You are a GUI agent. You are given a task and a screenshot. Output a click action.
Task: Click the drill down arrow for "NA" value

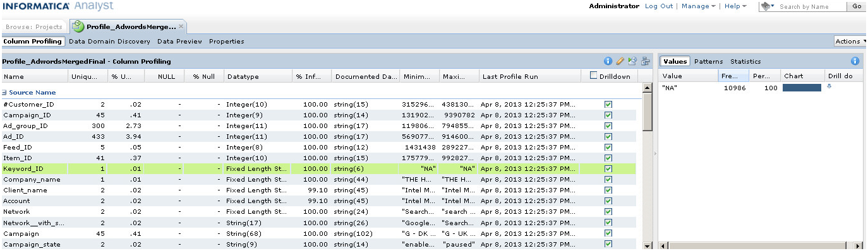[x=829, y=87]
